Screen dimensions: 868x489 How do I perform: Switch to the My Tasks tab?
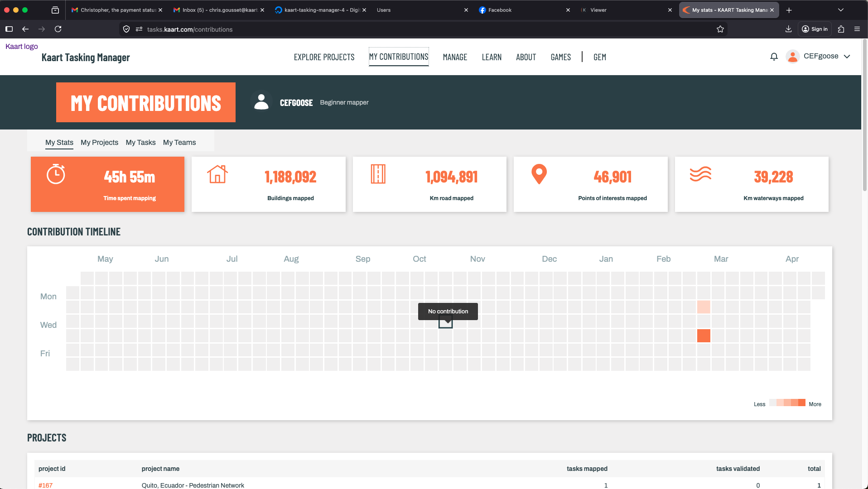(140, 142)
